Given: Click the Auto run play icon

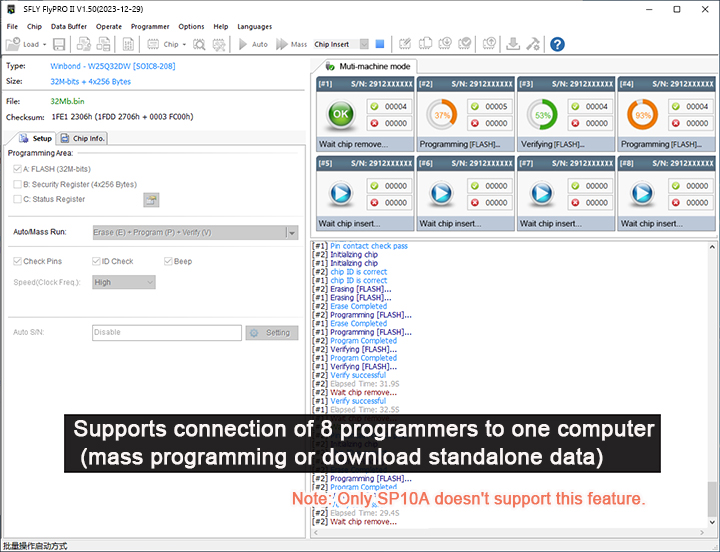Looking at the screenshot, I should point(243,44).
